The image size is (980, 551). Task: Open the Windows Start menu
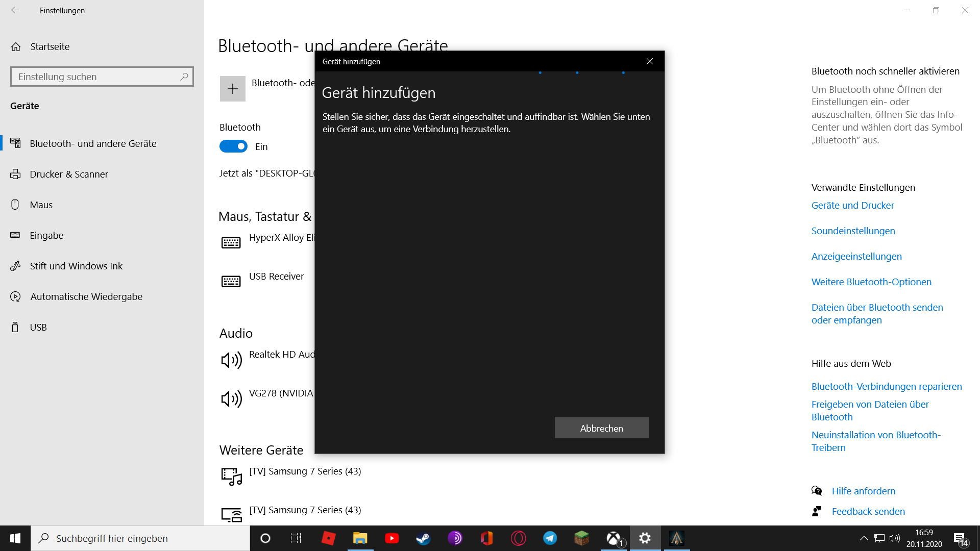pos(15,538)
